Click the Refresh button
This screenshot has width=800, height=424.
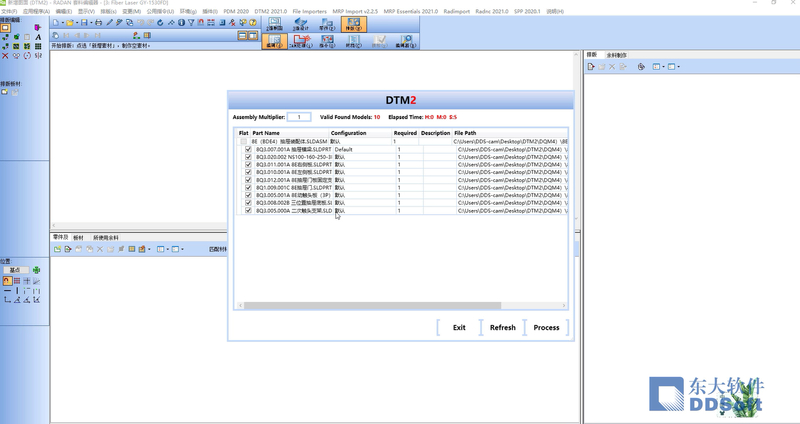point(503,327)
